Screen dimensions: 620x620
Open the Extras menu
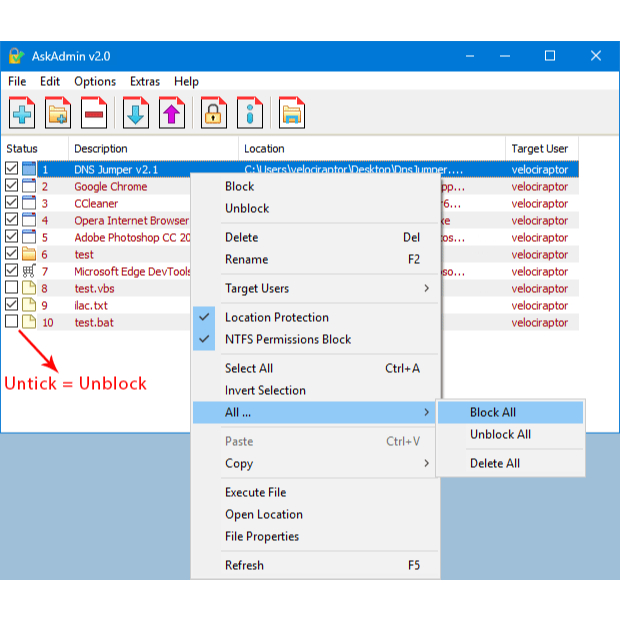tap(145, 81)
